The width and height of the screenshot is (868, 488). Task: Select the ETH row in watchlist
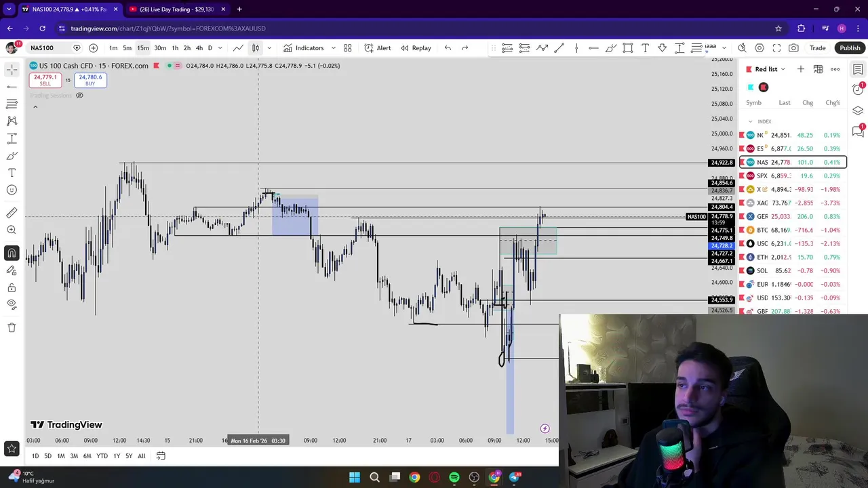(792, 257)
